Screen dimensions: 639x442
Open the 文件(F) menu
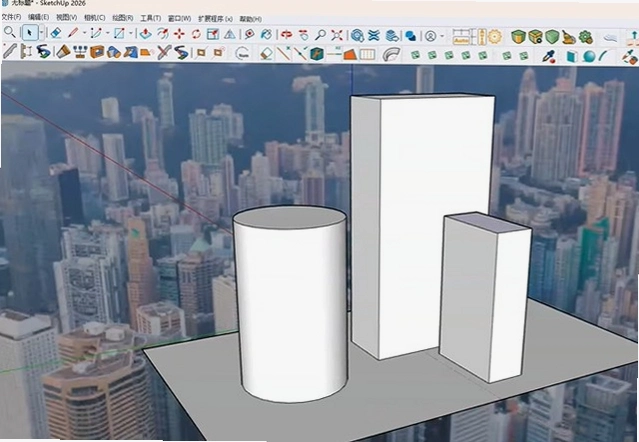(11, 18)
